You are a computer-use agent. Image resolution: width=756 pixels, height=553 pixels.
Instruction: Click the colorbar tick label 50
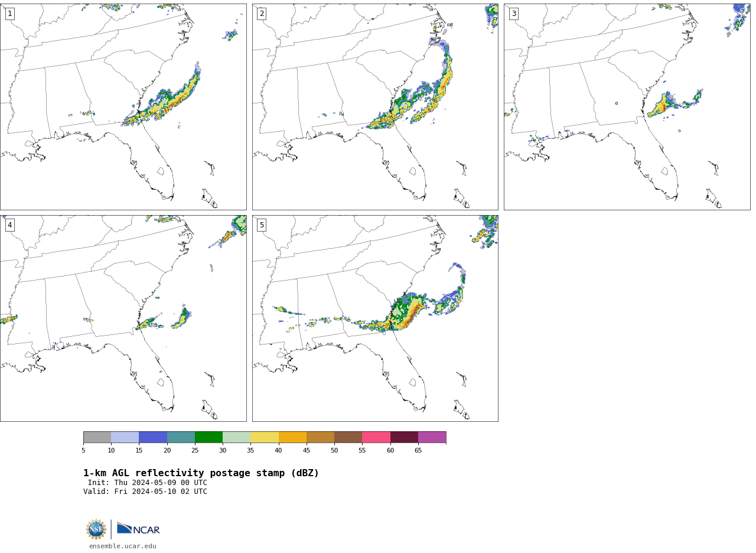point(334,451)
